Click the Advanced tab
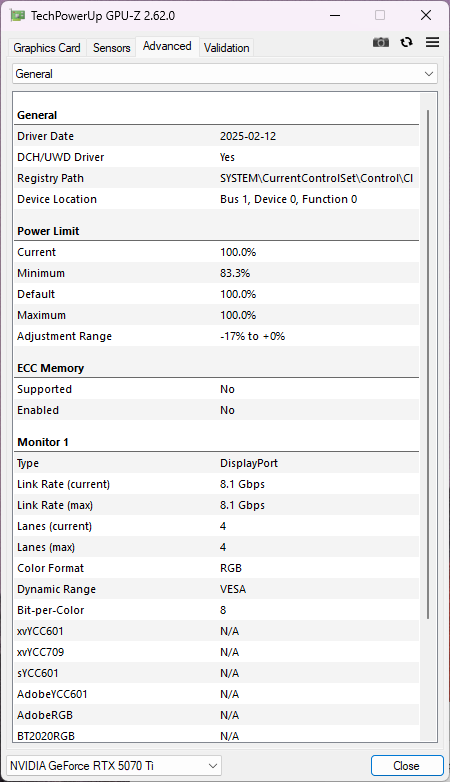Image resolution: width=450 pixels, height=782 pixels. [x=167, y=46]
